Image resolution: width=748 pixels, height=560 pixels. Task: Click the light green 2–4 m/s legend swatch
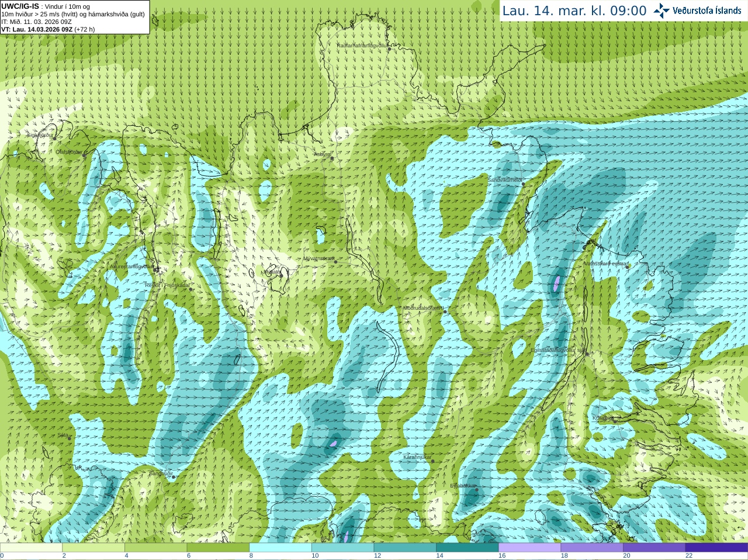click(93, 548)
